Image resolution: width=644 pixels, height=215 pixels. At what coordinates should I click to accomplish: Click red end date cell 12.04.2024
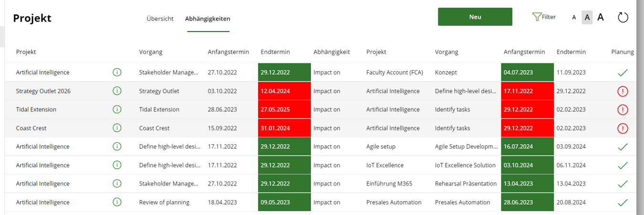pos(284,91)
